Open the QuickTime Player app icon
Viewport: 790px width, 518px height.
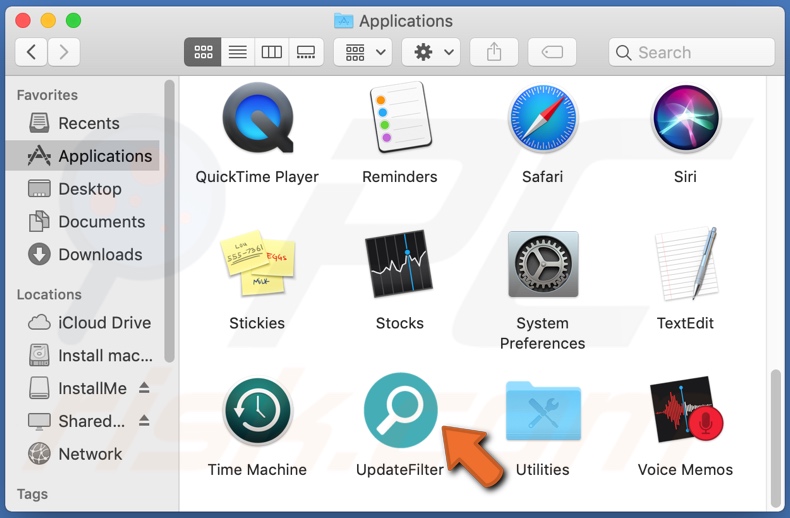[x=257, y=117]
